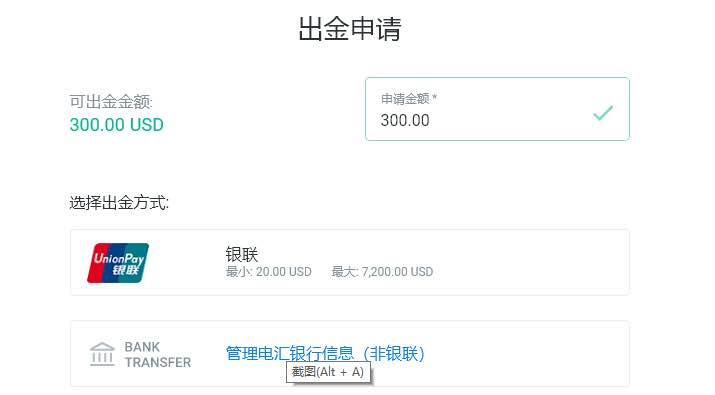Click the BANK TRANSFER label text
This screenshot has width=715, height=395.
point(158,354)
